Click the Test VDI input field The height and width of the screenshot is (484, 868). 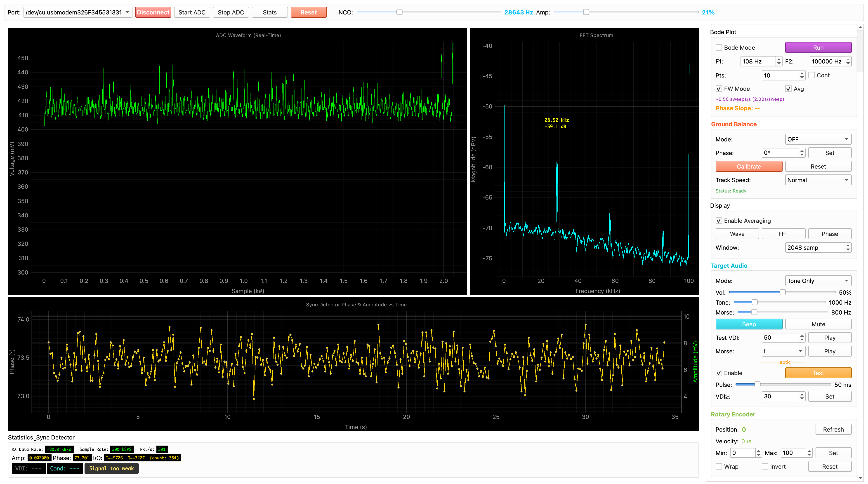pyautogui.click(x=780, y=338)
